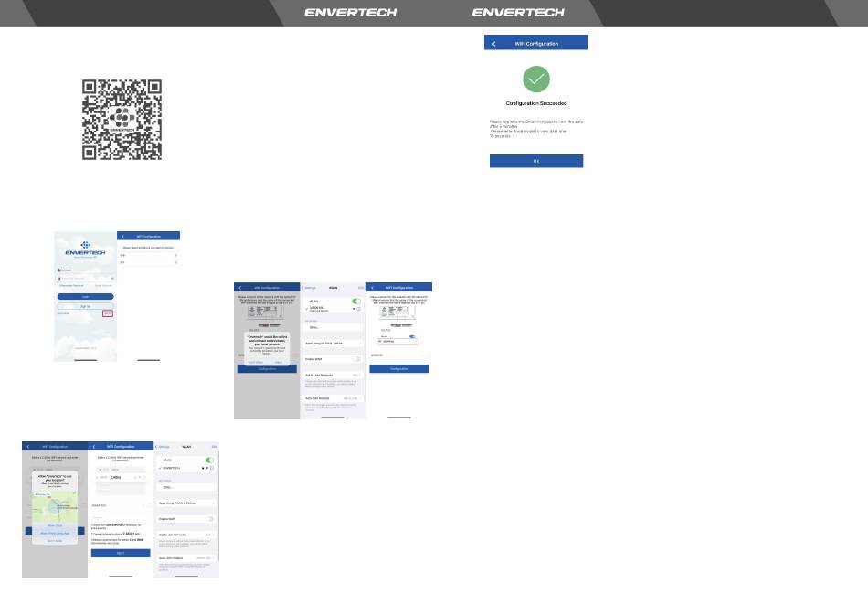Go back from screen with undimmed Configuration button
Image resolution: width=868 pixels, height=614 pixels.
[x=373, y=288]
